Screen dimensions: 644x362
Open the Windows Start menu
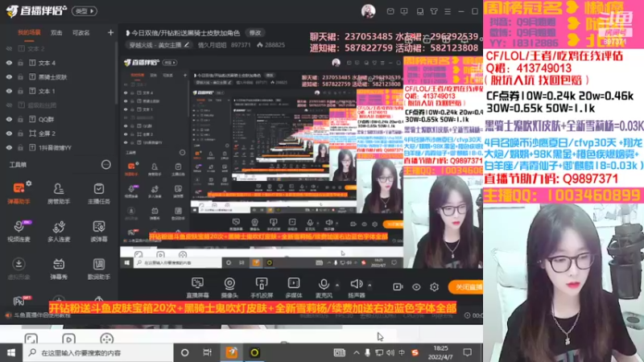tap(11, 352)
